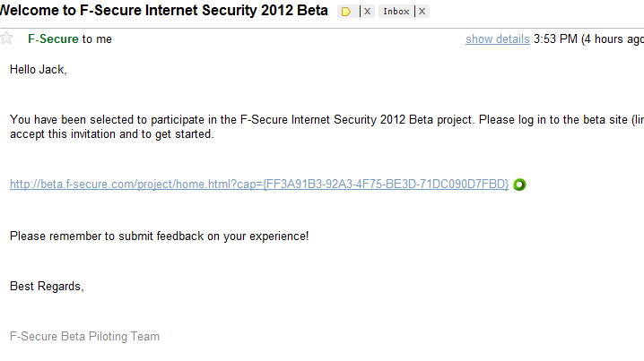The image size is (644, 361).
Task: Click the Inbox label tag
Action: point(396,12)
